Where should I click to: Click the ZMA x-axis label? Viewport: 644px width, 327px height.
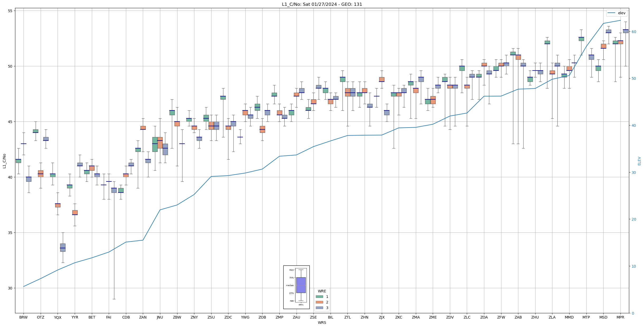(x=416, y=317)
